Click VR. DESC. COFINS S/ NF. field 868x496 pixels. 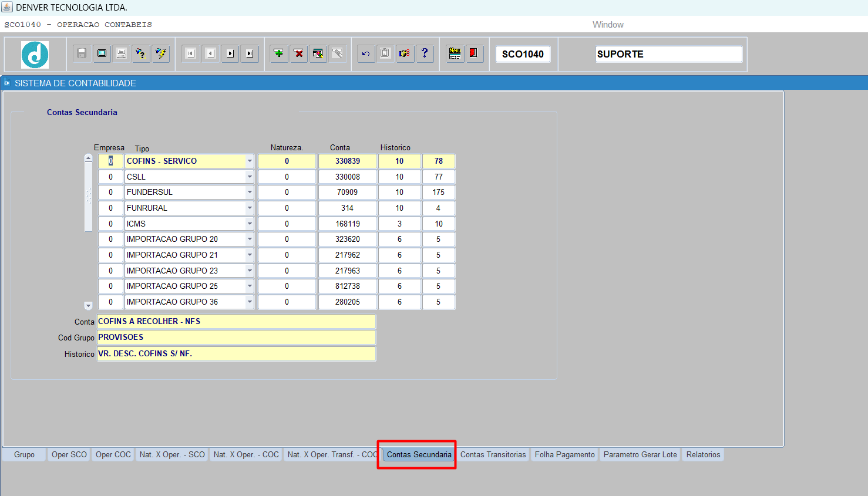(x=236, y=354)
